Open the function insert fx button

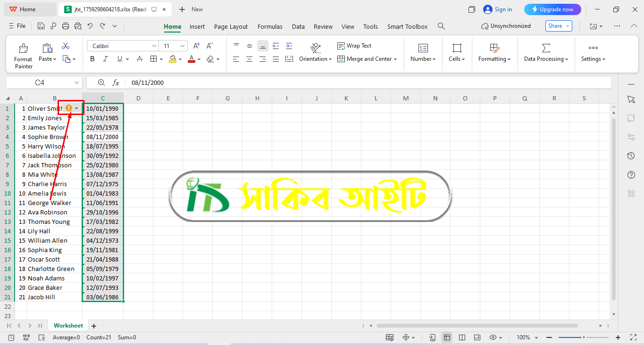(116, 82)
